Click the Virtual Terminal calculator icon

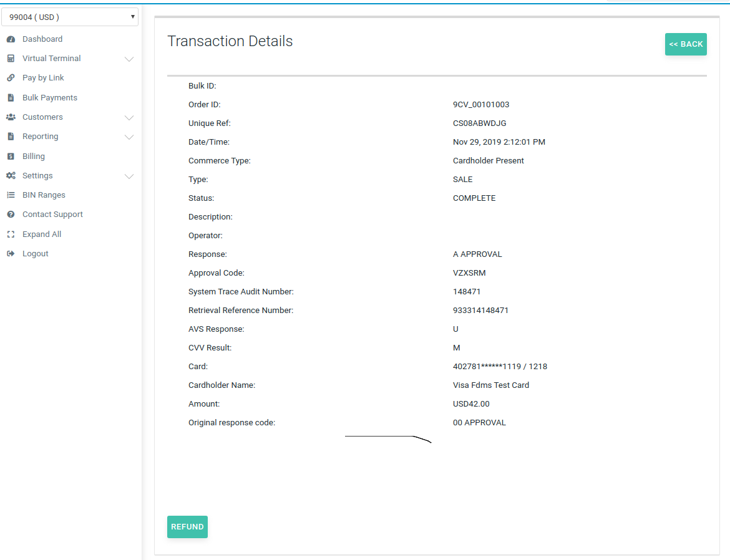(x=11, y=59)
